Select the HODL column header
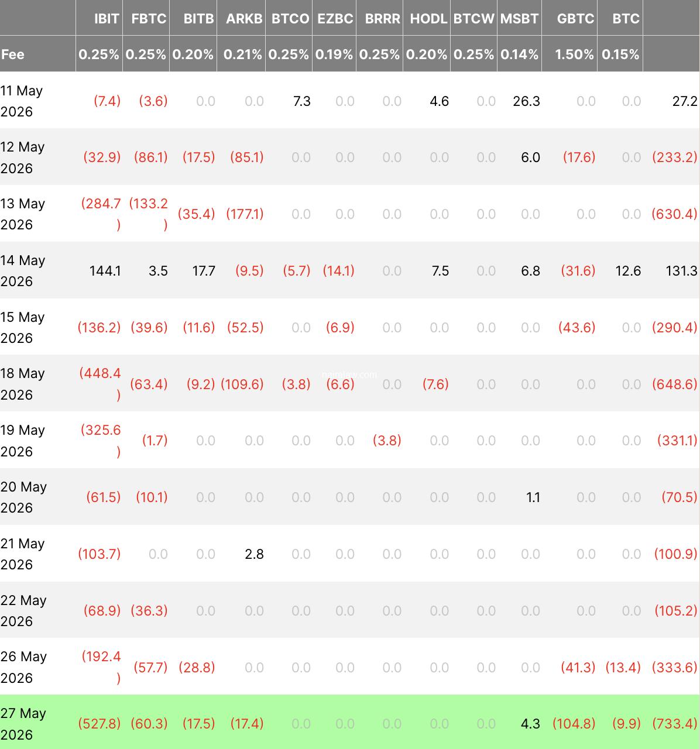Viewport: 700px width, 749px height. click(x=428, y=19)
